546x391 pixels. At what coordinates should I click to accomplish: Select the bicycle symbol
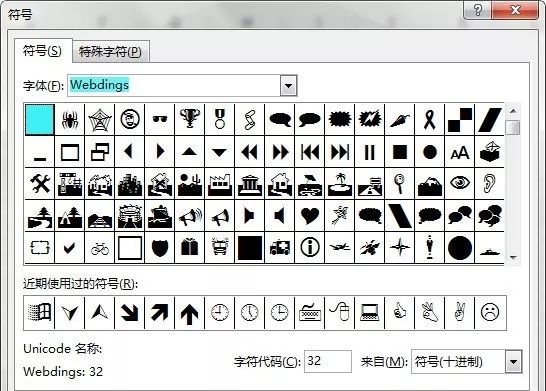click(x=100, y=248)
